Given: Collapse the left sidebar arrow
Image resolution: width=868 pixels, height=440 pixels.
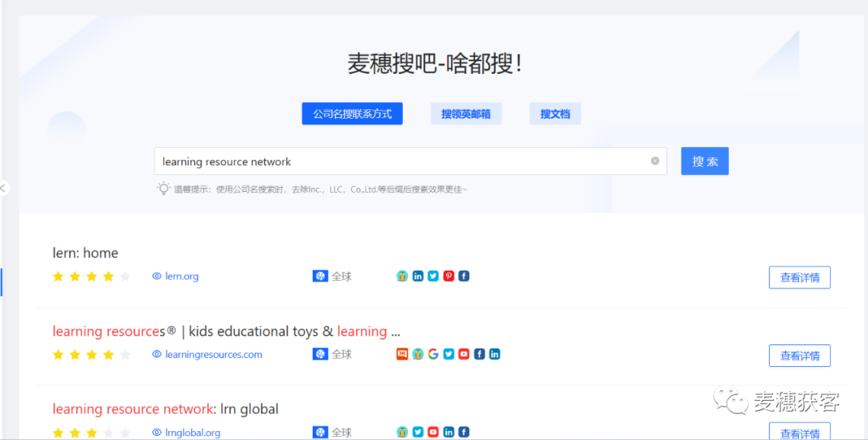Looking at the screenshot, I should coord(2,188).
